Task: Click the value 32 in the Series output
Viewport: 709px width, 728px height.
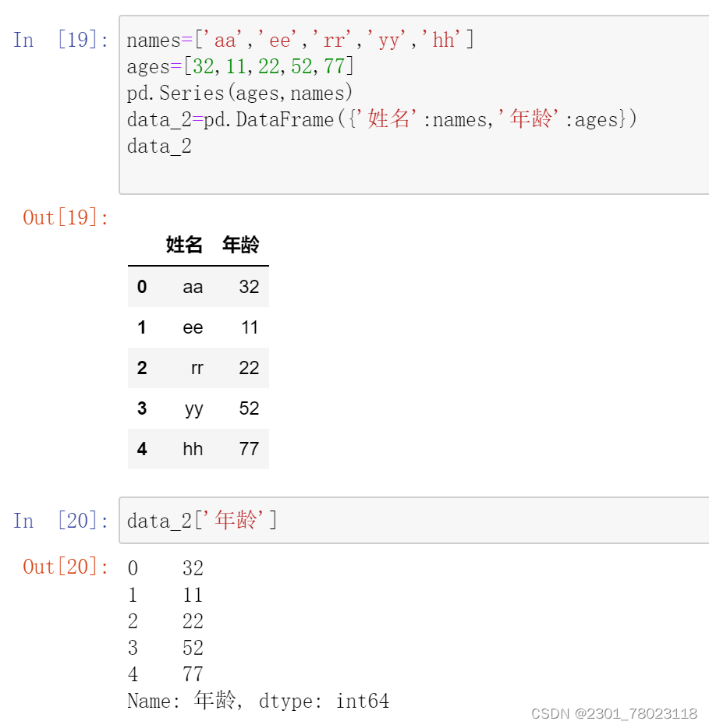Action: pyautogui.click(x=193, y=568)
